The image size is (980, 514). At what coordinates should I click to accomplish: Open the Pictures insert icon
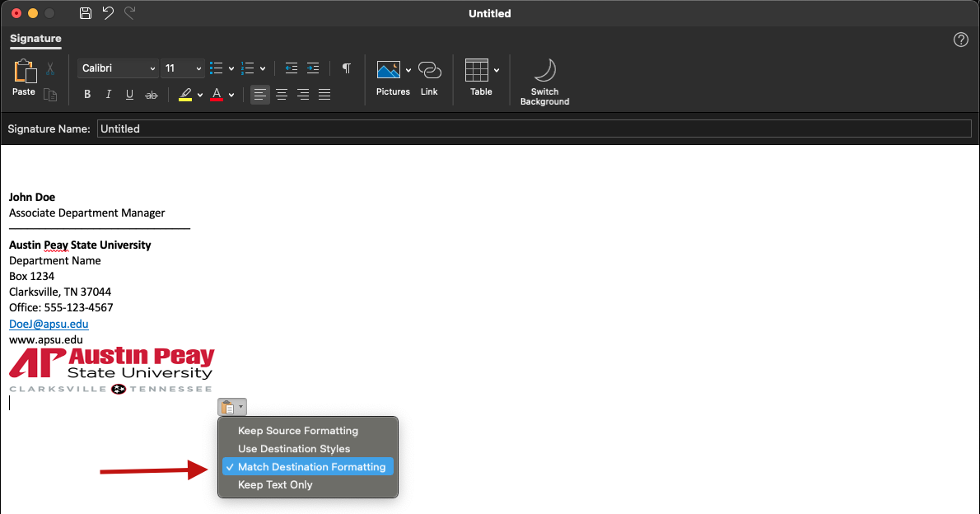tap(388, 71)
